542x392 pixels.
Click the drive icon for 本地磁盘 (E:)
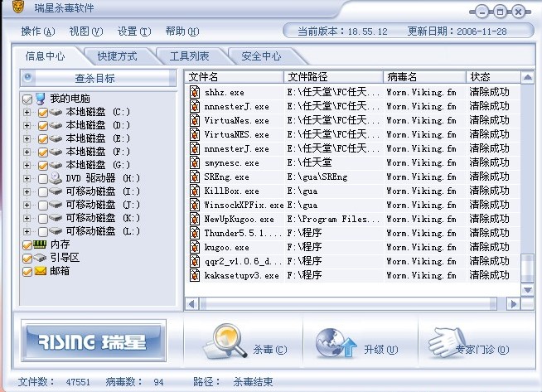(x=56, y=138)
